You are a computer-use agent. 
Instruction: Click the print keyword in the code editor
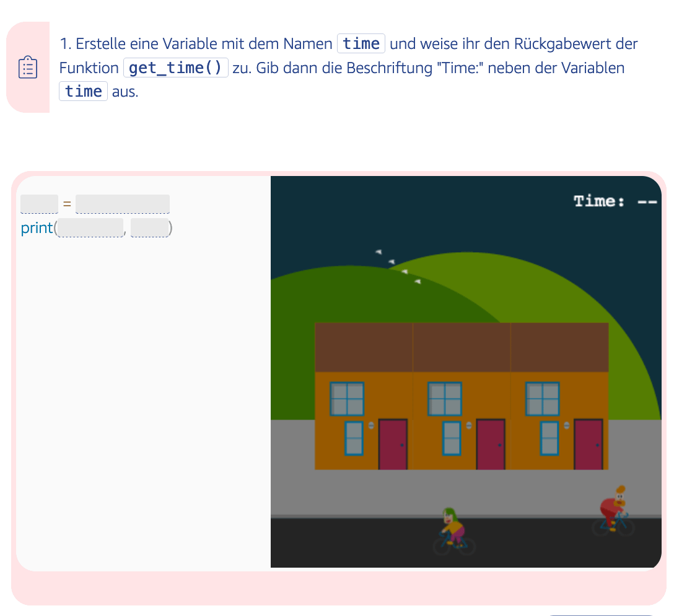37,228
